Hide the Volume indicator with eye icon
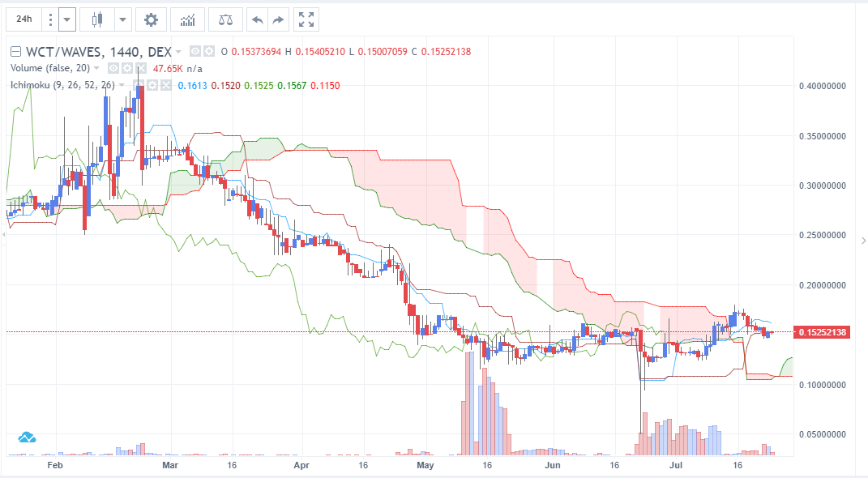This screenshot has height=478, width=868. (x=113, y=68)
